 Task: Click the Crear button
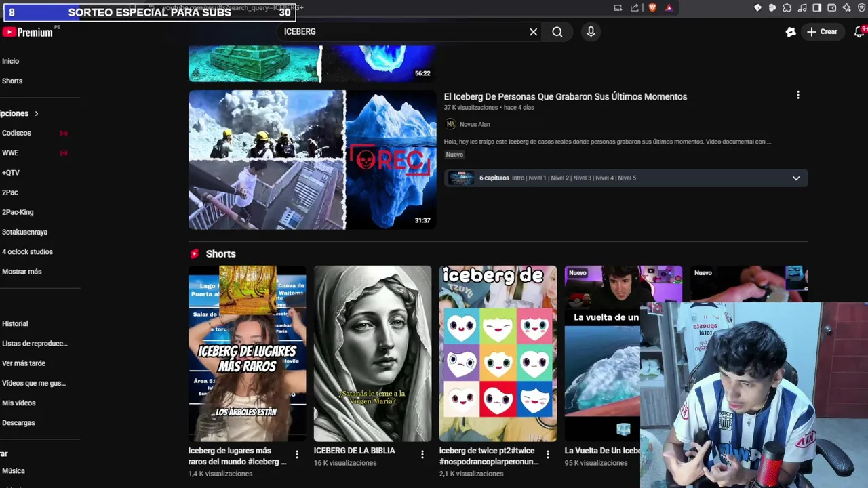(822, 32)
